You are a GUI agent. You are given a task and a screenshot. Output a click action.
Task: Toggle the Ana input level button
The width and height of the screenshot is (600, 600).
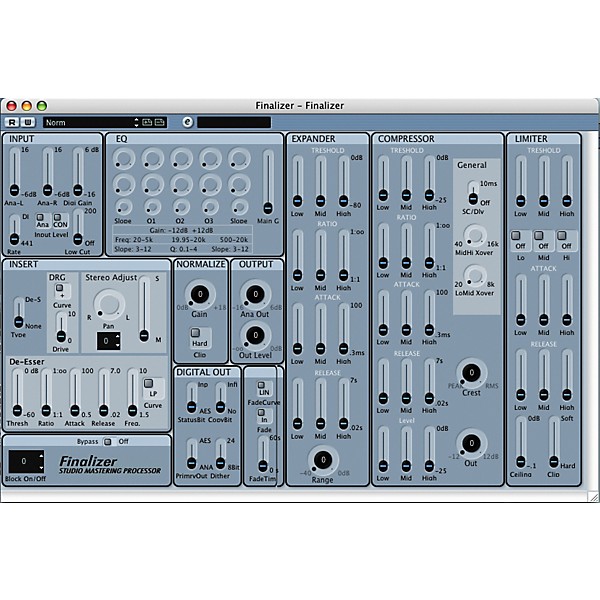(40, 217)
